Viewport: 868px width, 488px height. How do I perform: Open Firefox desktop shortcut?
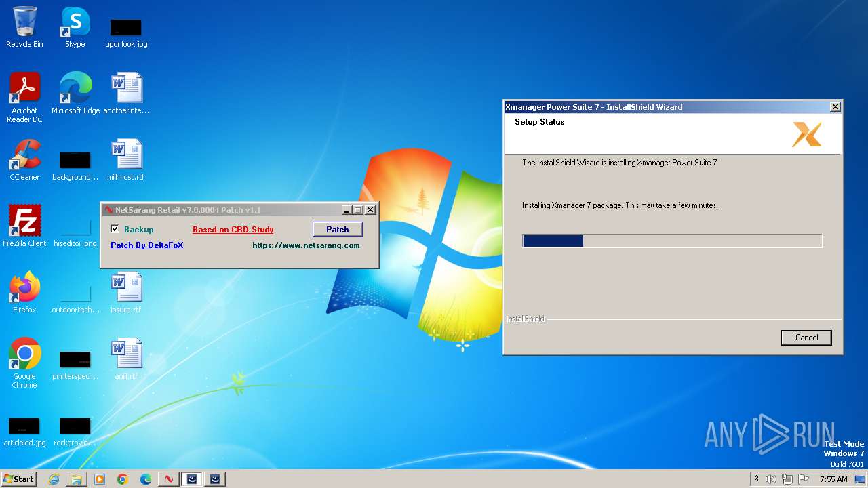coord(24,292)
